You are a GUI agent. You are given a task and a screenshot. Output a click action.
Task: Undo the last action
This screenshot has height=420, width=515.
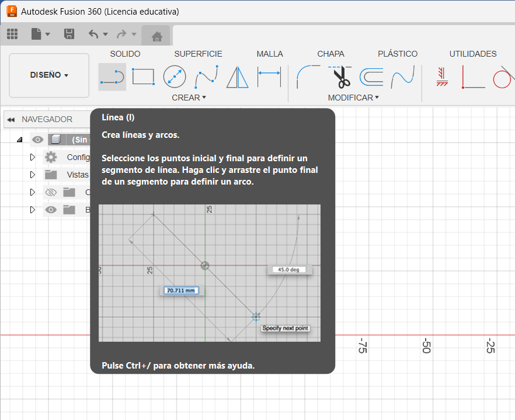point(93,34)
